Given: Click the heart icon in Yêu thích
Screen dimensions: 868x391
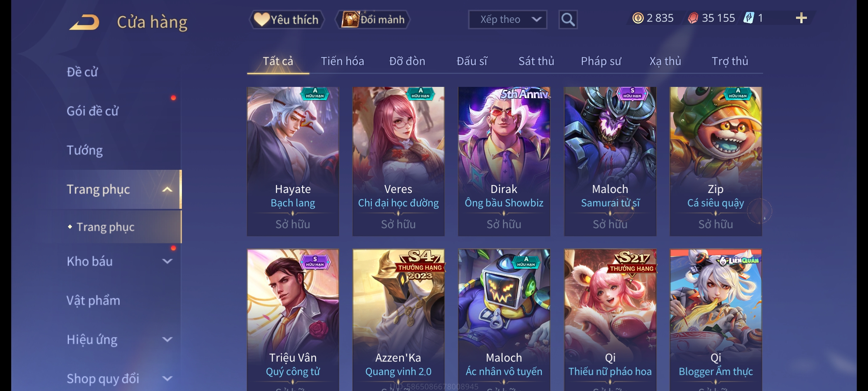Looking at the screenshot, I should coord(261,19).
